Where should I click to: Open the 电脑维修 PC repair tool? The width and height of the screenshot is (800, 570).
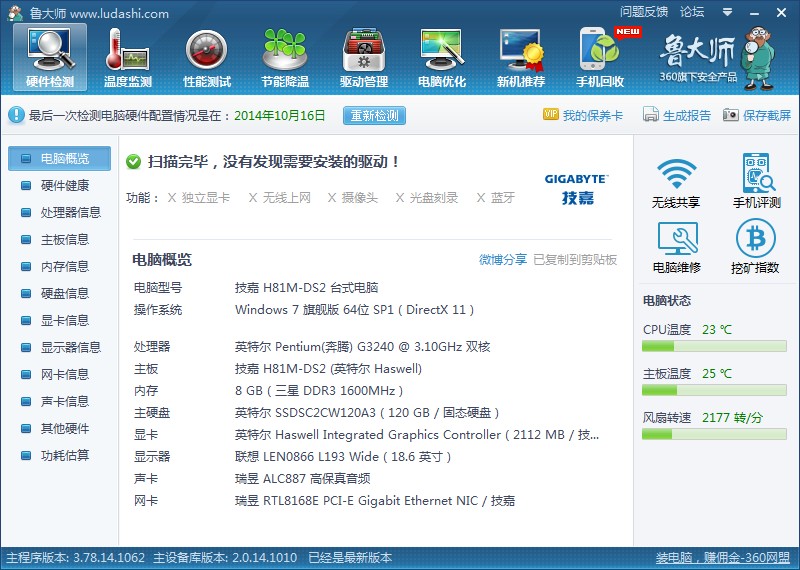point(677,247)
